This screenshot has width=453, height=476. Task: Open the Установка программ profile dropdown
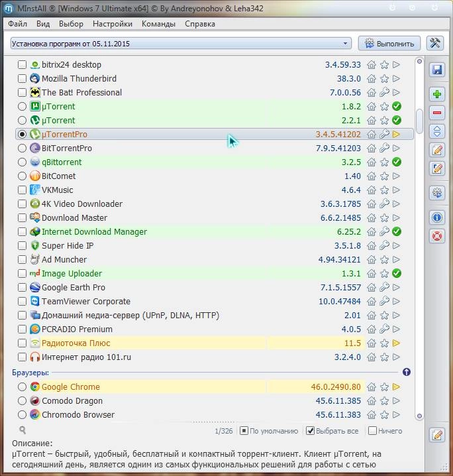[181, 43]
